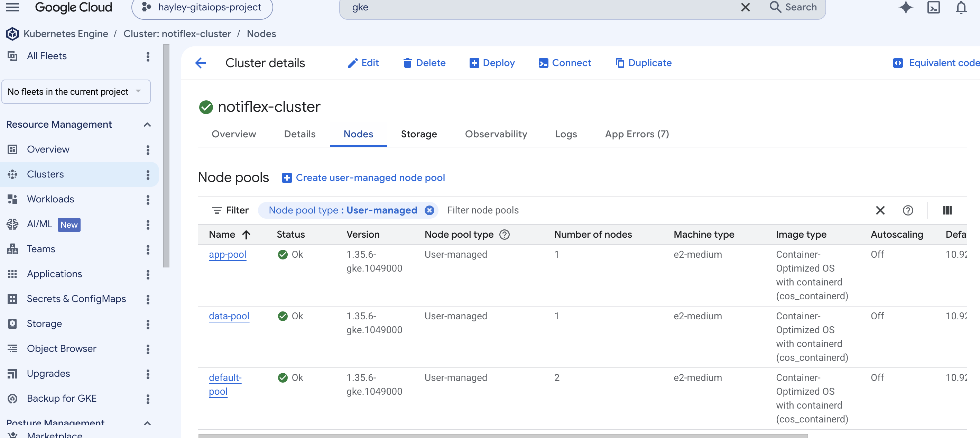This screenshot has width=980, height=438.
Task: Open Backup for GKE in sidebar
Action: click(x=62, y=399)
